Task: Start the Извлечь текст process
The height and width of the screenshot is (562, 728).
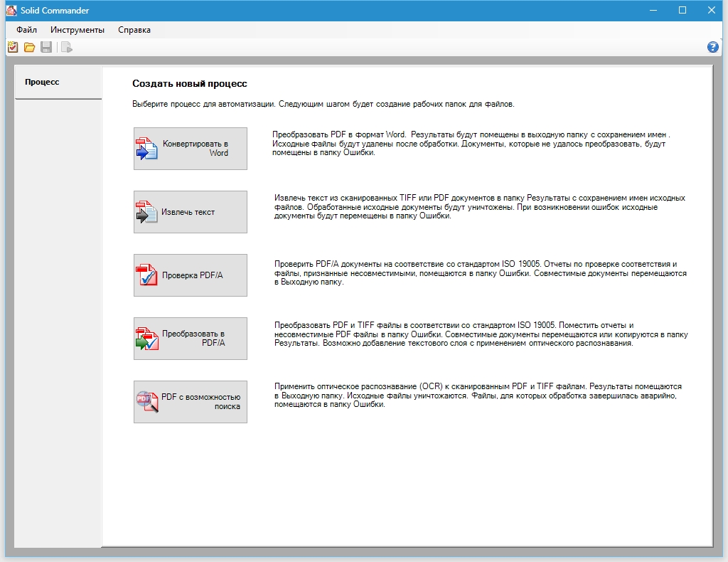Action: 190,212
